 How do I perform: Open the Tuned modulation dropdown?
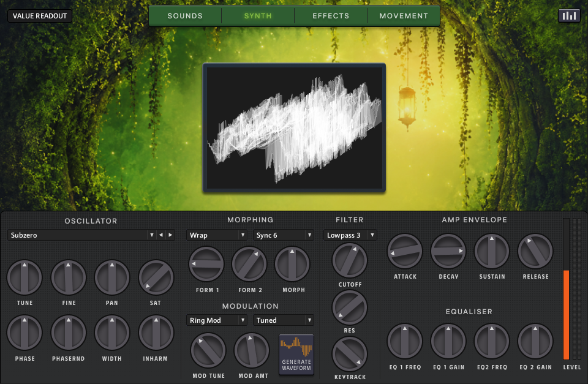point(284,320)
